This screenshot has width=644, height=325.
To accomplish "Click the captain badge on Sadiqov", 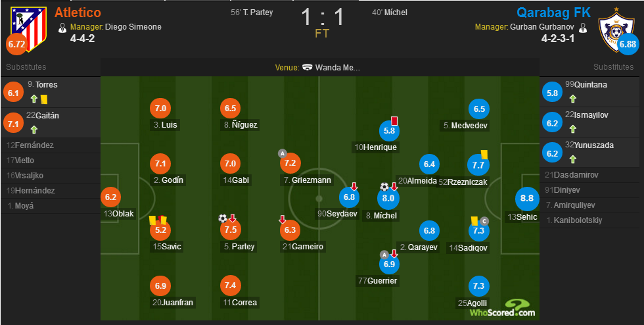I will coord(484,221).
